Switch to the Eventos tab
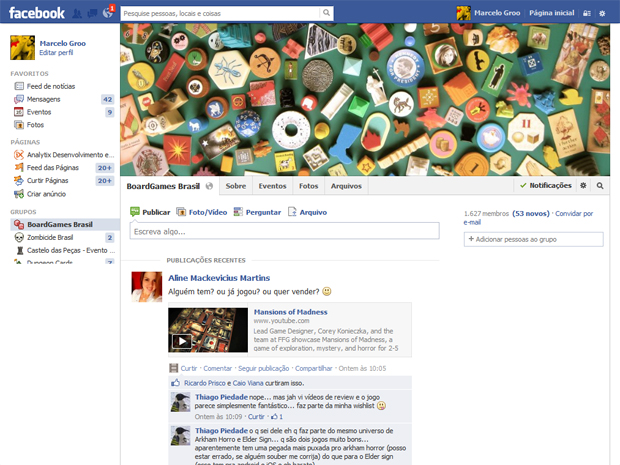This screenshot has width=620, height=465. click(272, 186)
